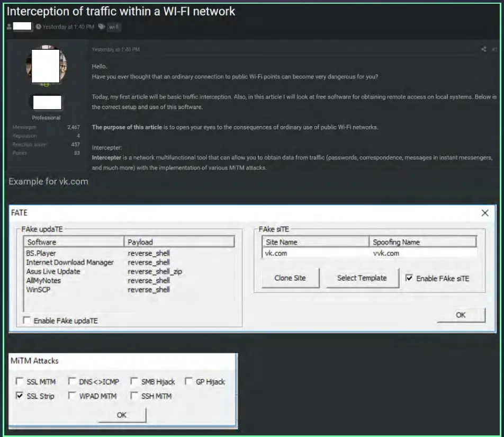Viewport: 504px width, 437px height.
Task: Click the thread title Interception of traffic
Action: [121, 11]
